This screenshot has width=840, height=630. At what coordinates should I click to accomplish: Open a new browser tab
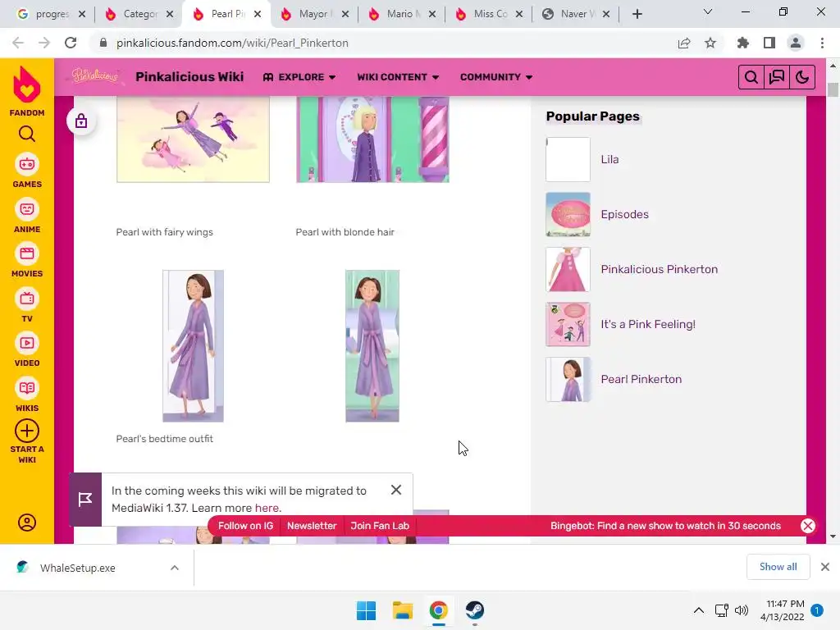pos(637,14)
